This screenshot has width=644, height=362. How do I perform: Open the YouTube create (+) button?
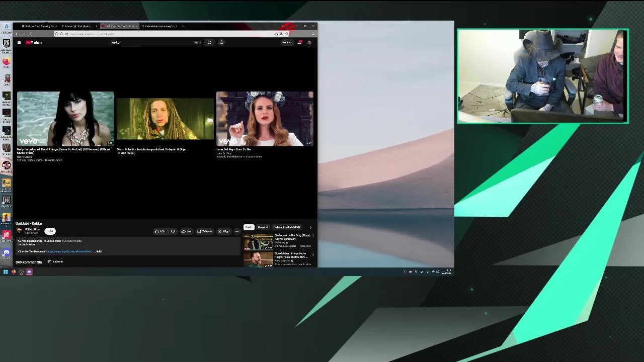(x=287, y=42)
